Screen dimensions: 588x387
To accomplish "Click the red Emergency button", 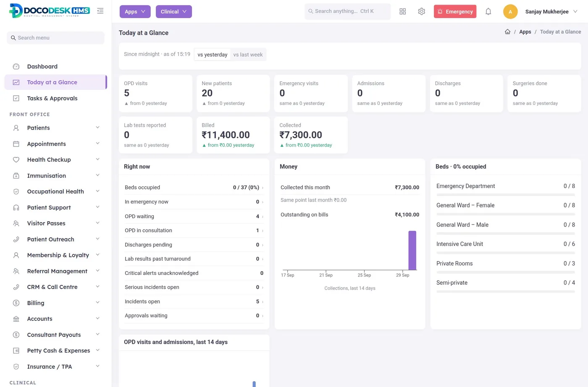I will click(x=455, y=12).
